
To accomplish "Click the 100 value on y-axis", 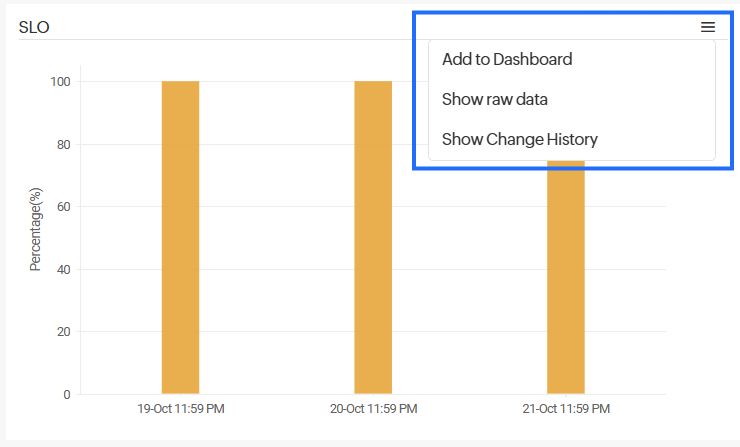I will click(61, 82).
